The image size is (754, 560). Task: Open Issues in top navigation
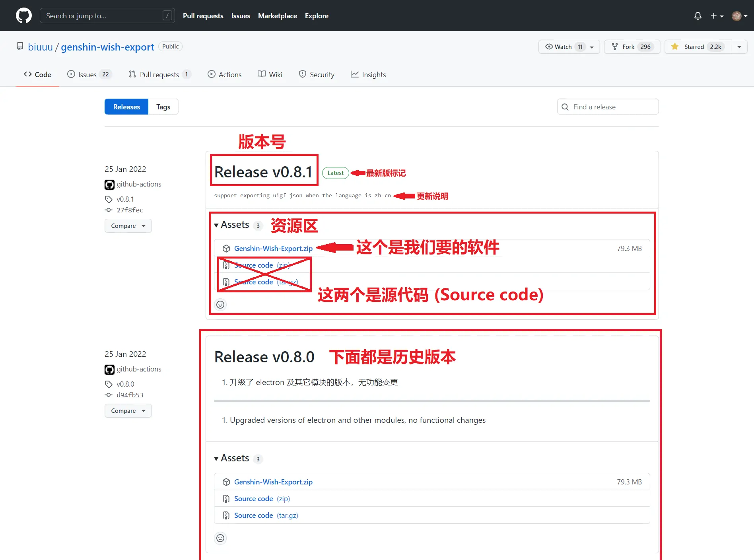(x=241, y=16)
